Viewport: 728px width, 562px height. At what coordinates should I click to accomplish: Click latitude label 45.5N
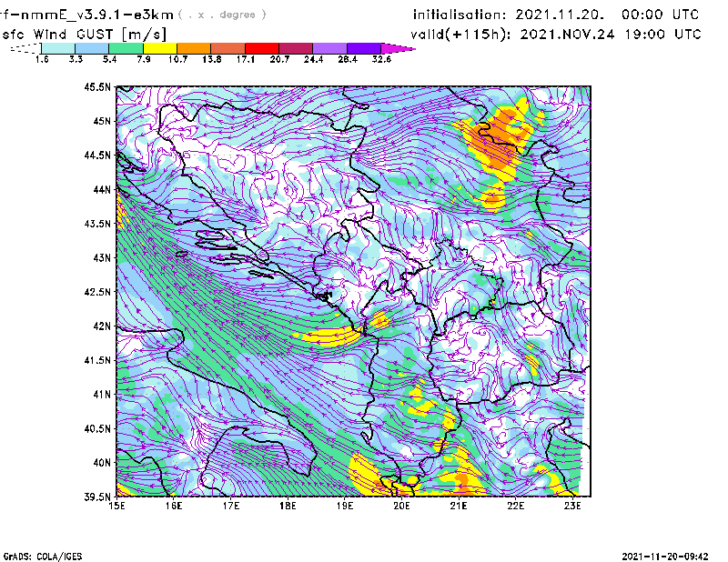98,86
